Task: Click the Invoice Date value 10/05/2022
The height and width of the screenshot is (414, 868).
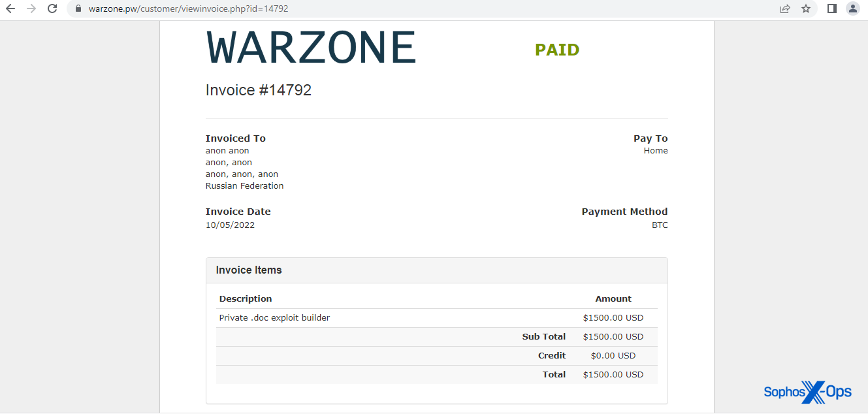Action: [230, 225]
